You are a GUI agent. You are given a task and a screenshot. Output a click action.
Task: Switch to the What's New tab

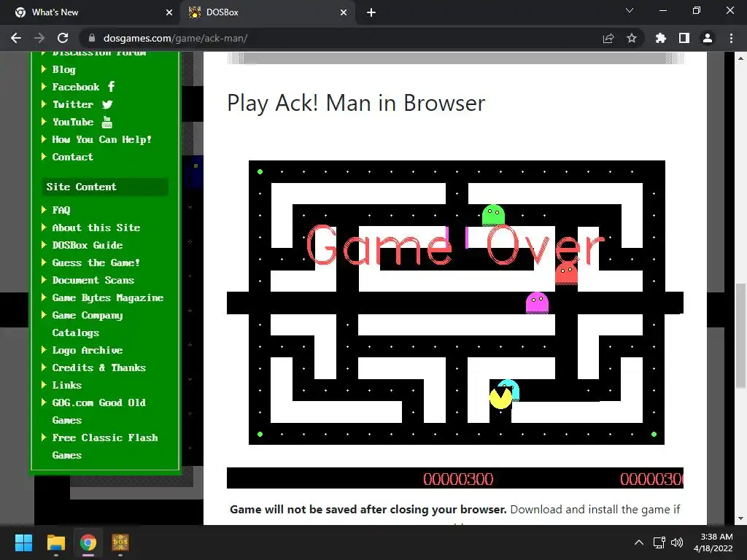pyautogui.click(x=90, y=12)
